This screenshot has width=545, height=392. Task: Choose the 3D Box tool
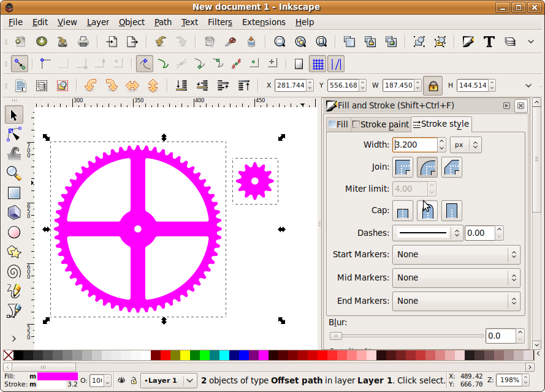point(14,213)
